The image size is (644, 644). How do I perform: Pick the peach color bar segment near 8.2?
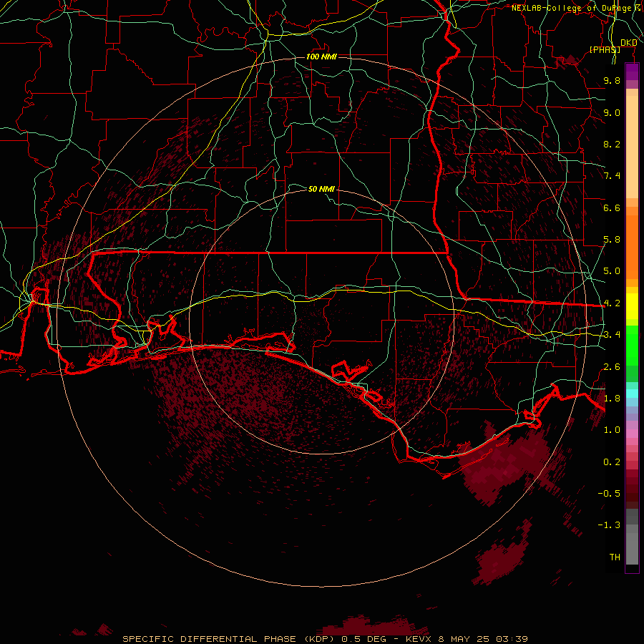tap(632, 147)
